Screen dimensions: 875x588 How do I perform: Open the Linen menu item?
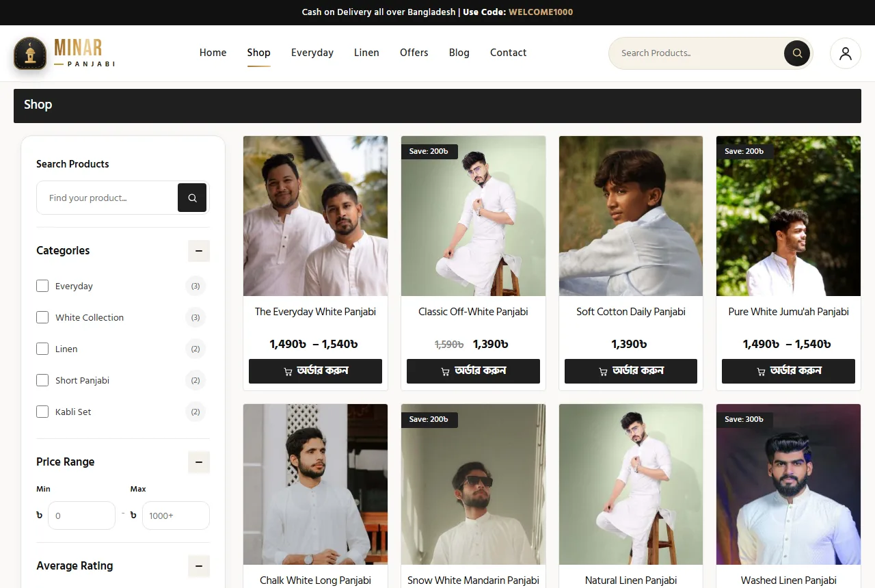pyautogui.click(x=366, y=53)
